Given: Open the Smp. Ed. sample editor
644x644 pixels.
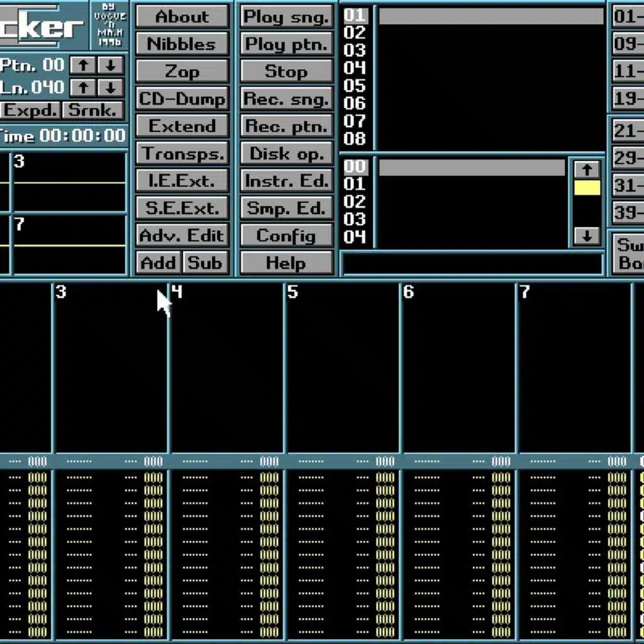Looking at the screenshot, I should tap(286, 209).
